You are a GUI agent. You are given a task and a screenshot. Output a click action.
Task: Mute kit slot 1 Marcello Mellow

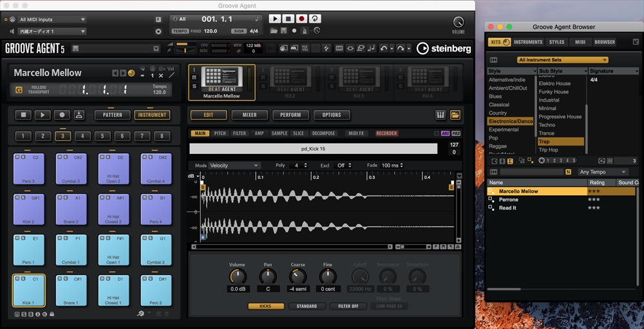(x=194, y=78)
